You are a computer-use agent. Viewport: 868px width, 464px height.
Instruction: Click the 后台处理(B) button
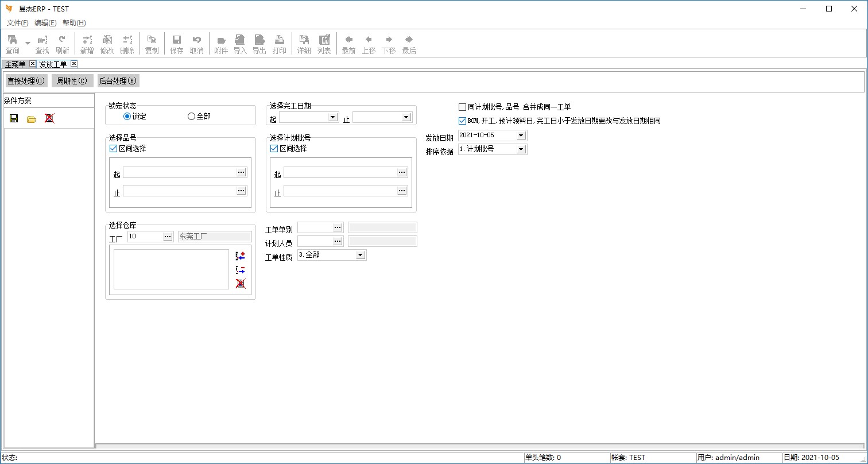118,81
